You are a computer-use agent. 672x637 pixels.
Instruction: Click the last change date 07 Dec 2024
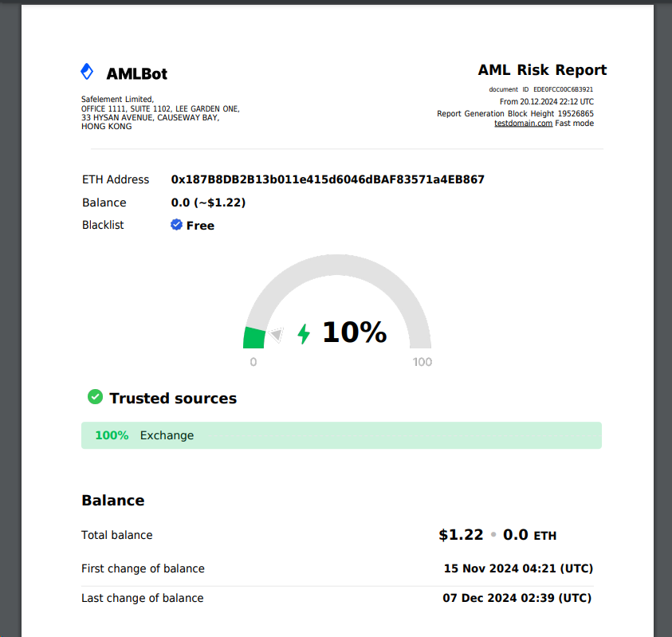[517, 598]
